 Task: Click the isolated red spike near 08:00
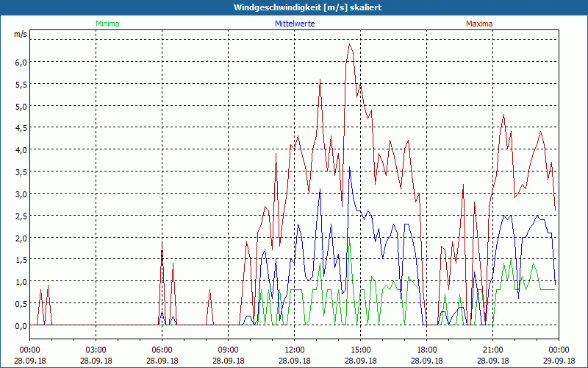(209, 291)
